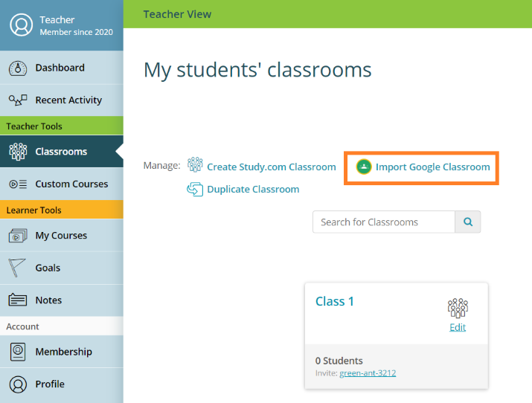Open Recent Activity in sidebar
The height and width of the screenshot is (403, 532).
(x=68, y=100)
